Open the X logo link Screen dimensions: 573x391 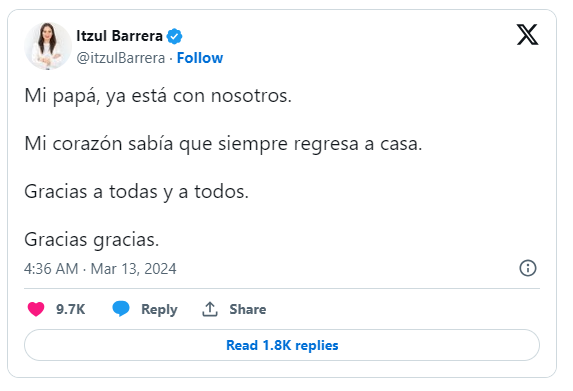pyautogui.click(x=527, y=35)
